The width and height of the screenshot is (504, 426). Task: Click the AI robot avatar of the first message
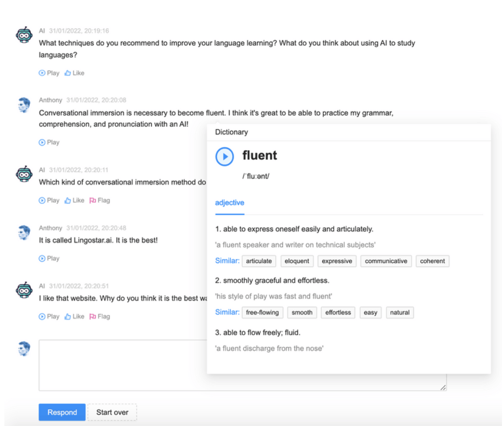[24, 35]
